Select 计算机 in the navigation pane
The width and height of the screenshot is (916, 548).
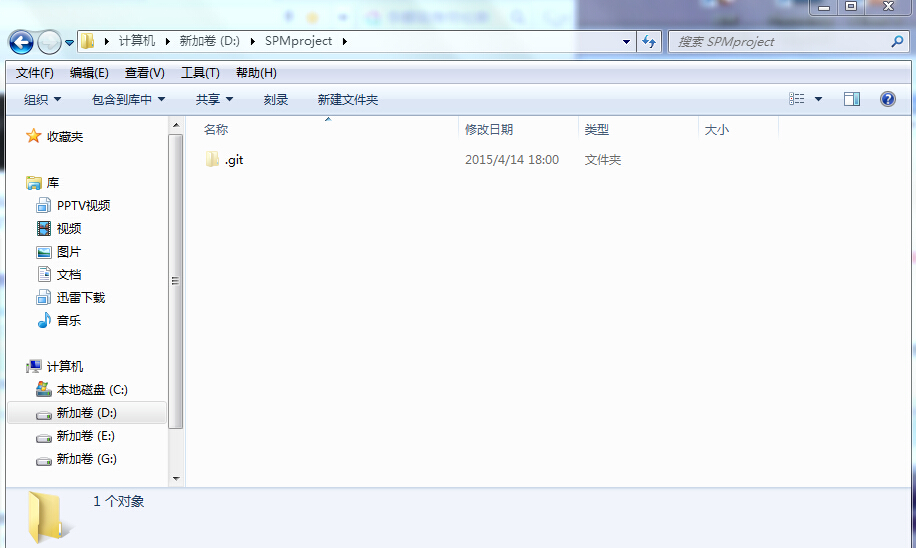(x=65, y=367)
